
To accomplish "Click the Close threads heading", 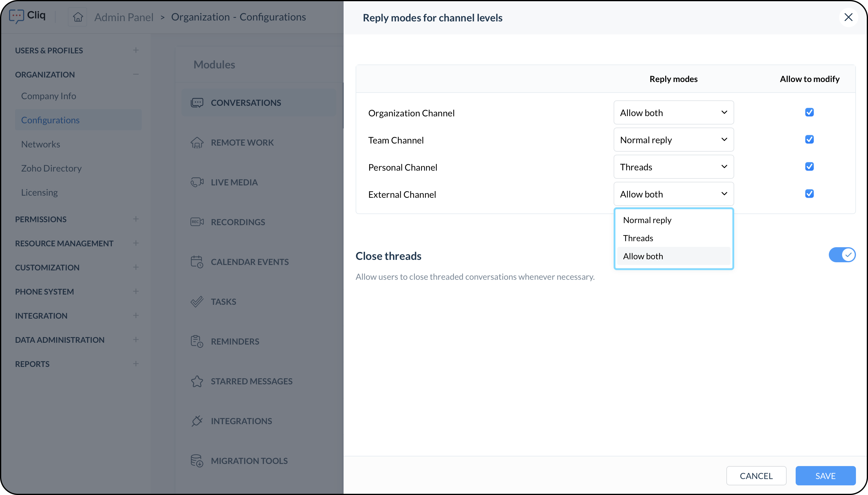I will coord(388,256).
